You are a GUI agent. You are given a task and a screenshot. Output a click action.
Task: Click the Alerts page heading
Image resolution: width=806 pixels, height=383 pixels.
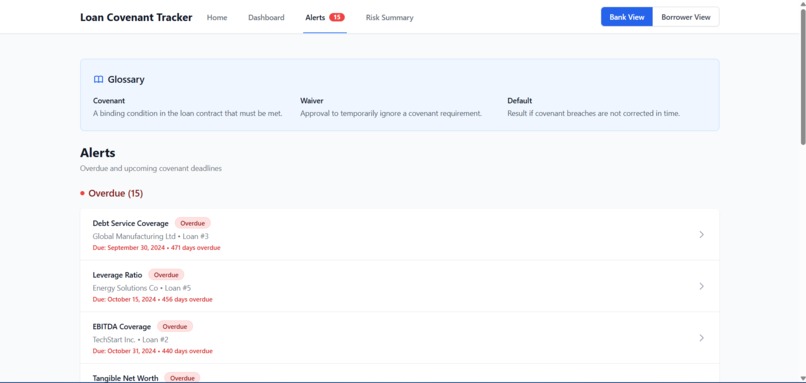[98, 153]
